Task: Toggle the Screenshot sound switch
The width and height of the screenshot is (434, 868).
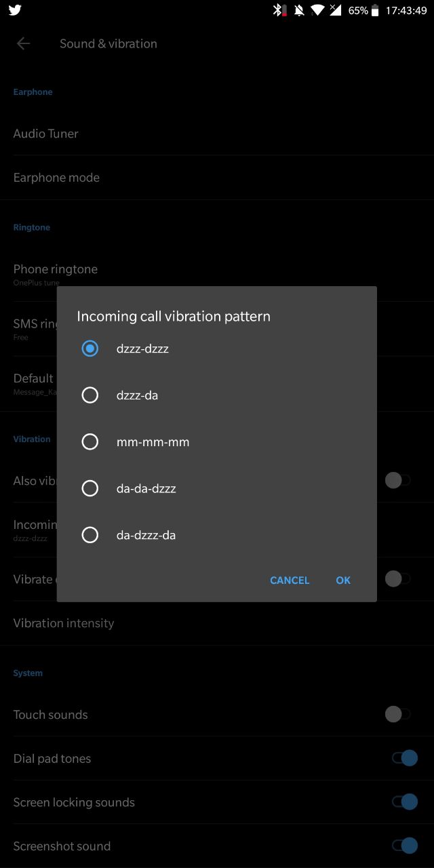Action: click(404, 846)
